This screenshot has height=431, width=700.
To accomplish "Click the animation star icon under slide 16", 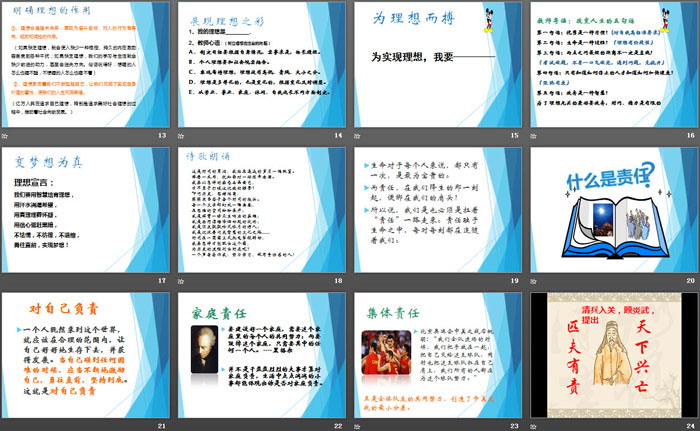I will click(533, 136).
